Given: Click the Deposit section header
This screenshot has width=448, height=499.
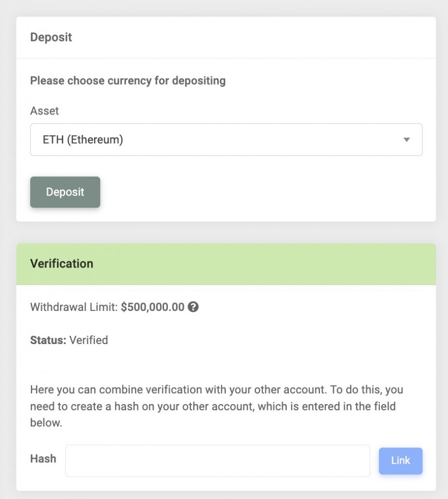Looking at the screenshot, I should (51, 37).
